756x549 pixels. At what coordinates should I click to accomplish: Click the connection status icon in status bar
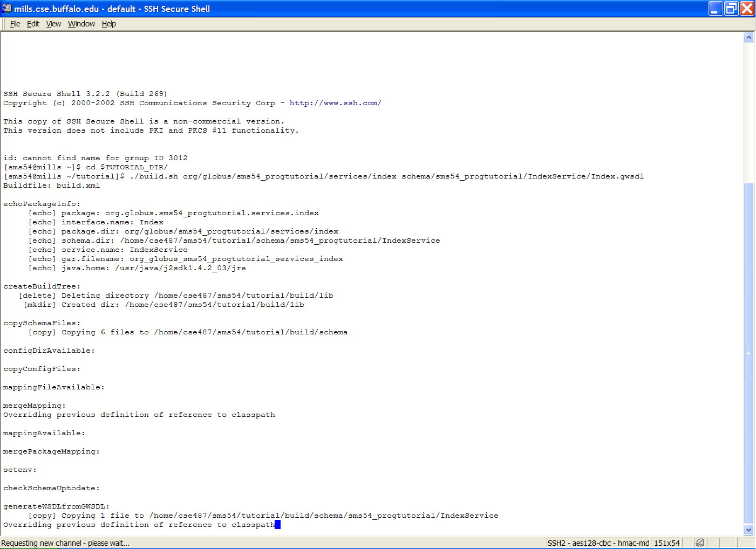699,543
